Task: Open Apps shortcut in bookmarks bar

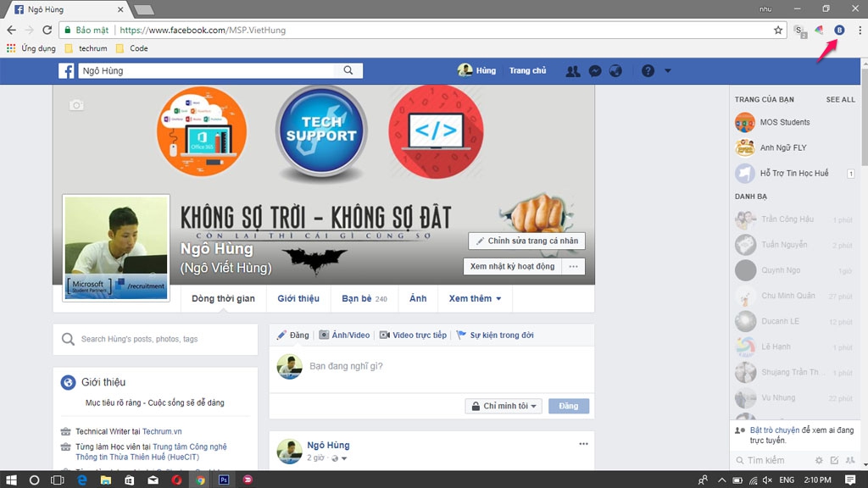Action: click(31, 48)
